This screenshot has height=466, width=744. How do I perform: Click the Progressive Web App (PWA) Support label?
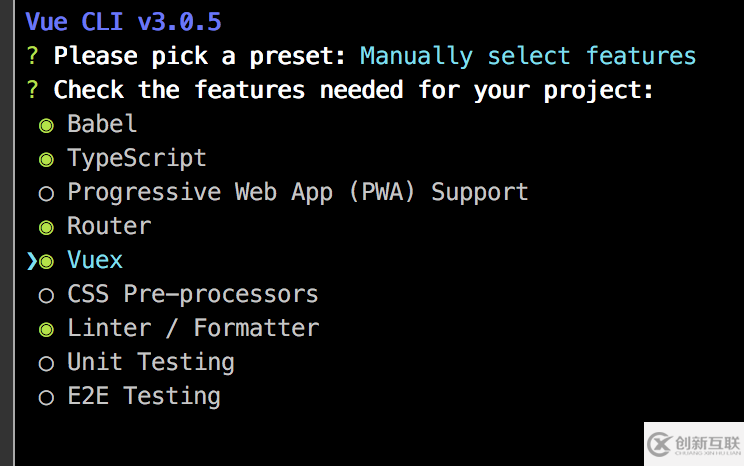pyautogui.click(x=297, y=192)
